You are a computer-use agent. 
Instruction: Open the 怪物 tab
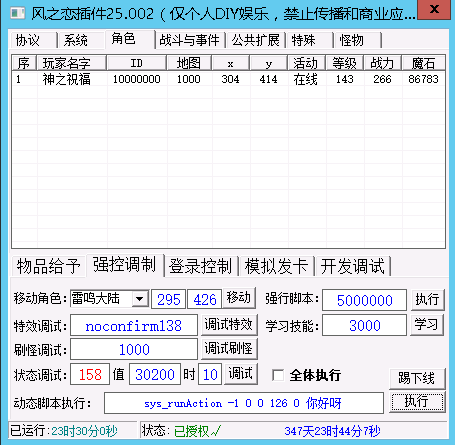[357, 40]
